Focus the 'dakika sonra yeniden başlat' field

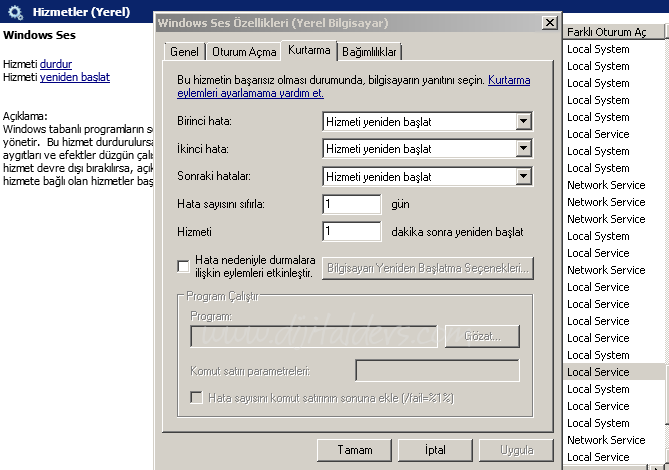[352, 232]
